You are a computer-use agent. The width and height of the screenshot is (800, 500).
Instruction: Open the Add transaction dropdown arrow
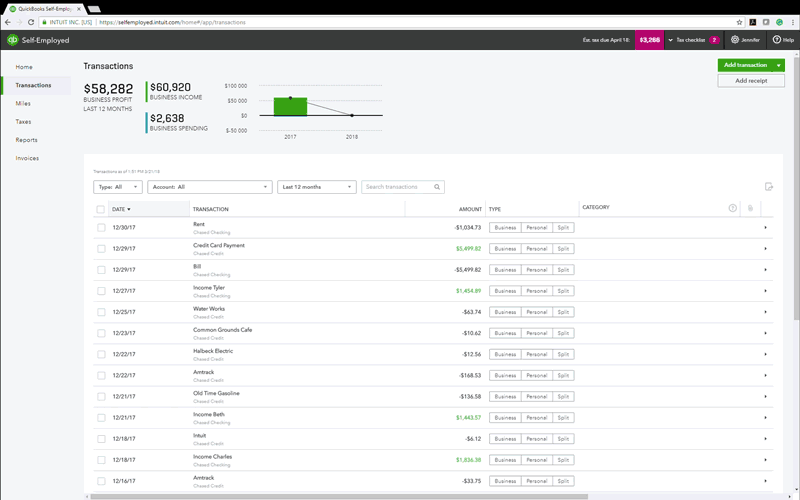pyautogui.click(x=779, y=65)
